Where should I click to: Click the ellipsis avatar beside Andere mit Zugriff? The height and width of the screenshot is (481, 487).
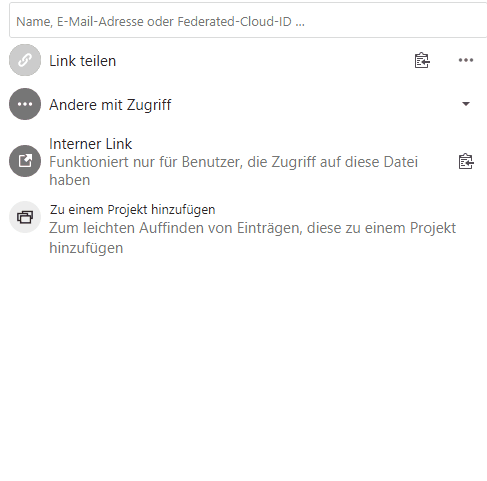tap(25, 104)
